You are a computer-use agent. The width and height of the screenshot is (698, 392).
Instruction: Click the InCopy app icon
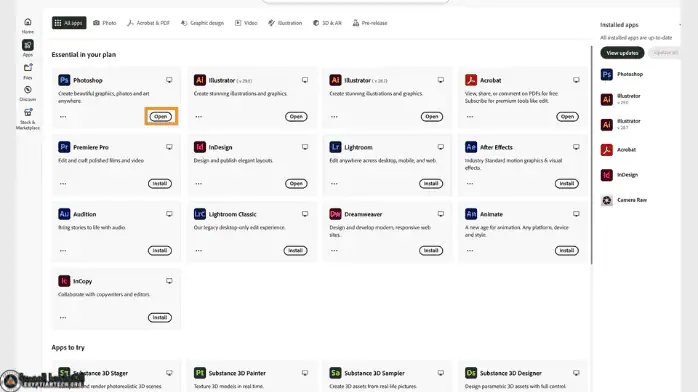[x=64, y=281]
